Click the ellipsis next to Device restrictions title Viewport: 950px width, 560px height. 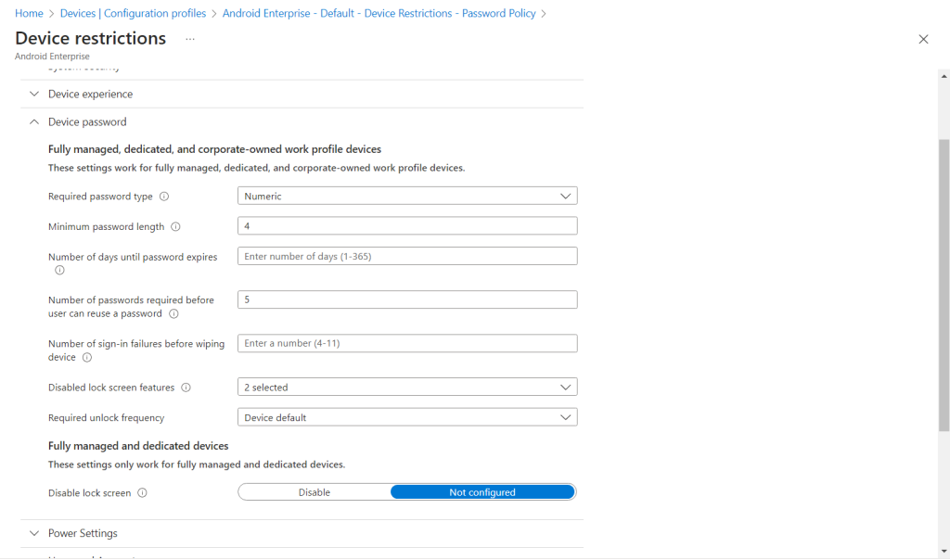pyautogui.click(x=189, y=39)
